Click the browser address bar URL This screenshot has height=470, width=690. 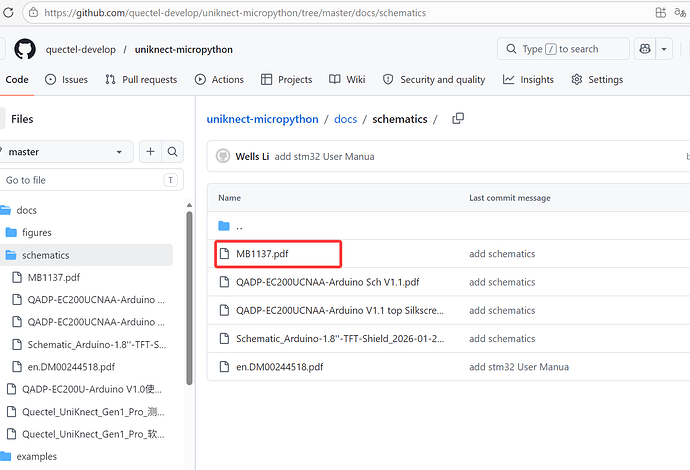pos(235,13)
